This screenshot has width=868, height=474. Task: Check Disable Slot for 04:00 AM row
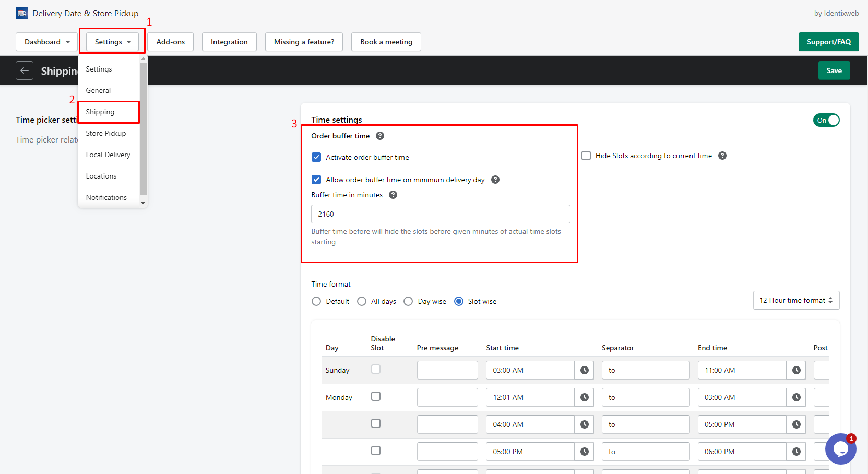(x=376, y=423)
